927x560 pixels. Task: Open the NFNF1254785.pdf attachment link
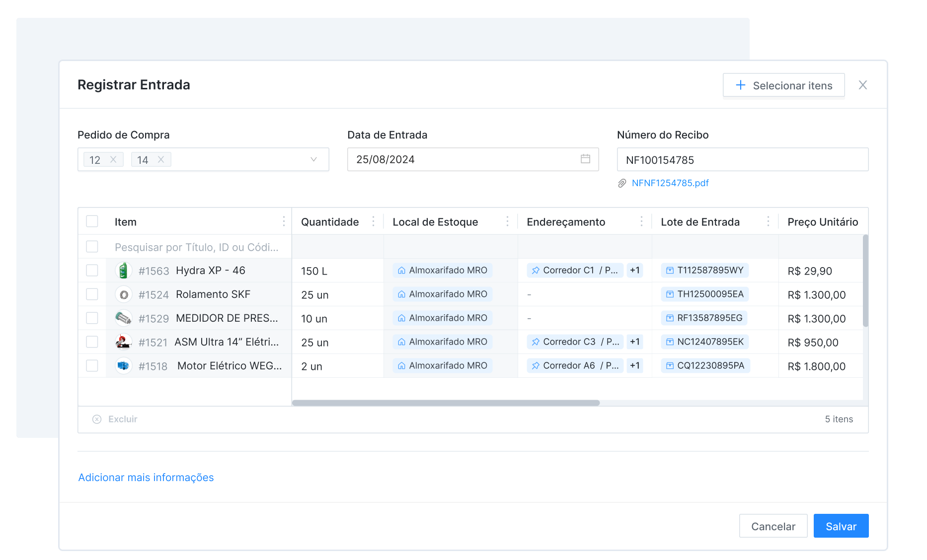(x=670, y=183)
